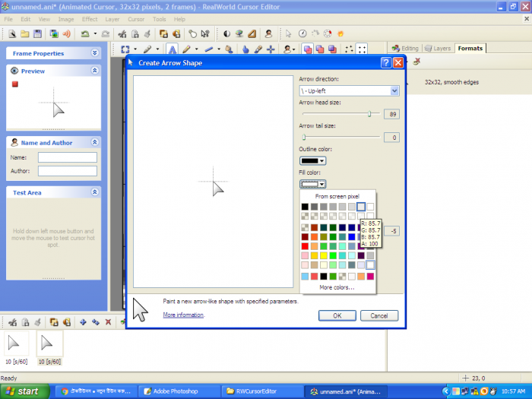Switch to the Editing tab
Viewport: 532px width, 399px height.
405,48
